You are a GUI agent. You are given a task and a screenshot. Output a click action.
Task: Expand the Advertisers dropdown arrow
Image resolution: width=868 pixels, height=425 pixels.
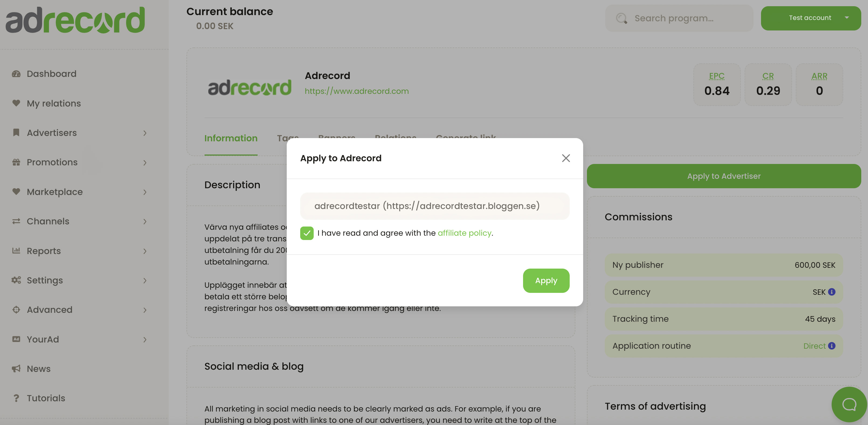click(x=145, y=133)
